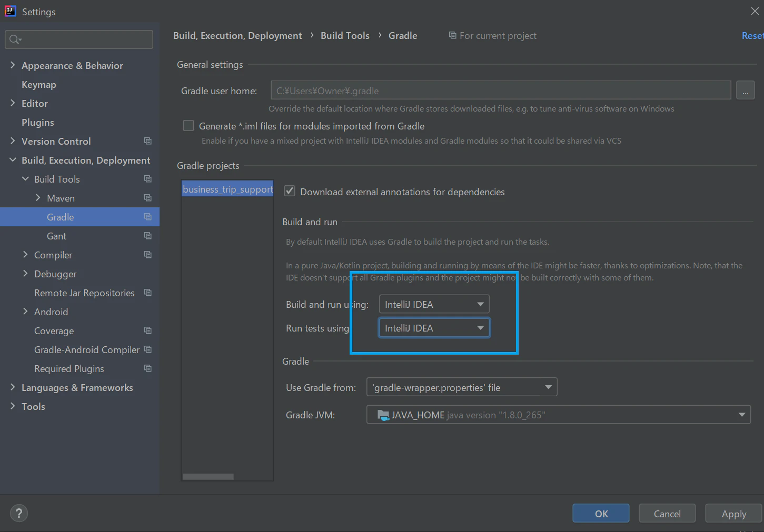This screenshot has width=764, height=532.
Task: Select Plugins in settings tree
Action: (x=38, y=122)
